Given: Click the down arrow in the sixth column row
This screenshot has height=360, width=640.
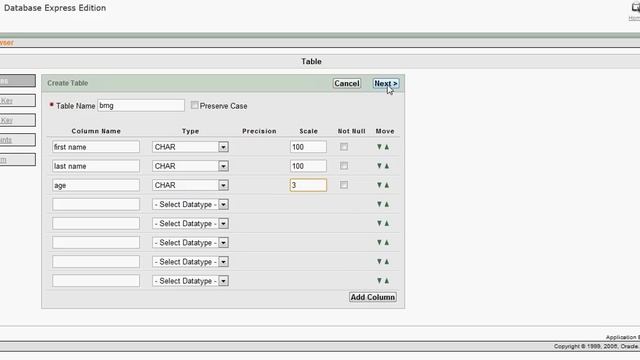Looking at the screenshot, I should click(379, 242).
